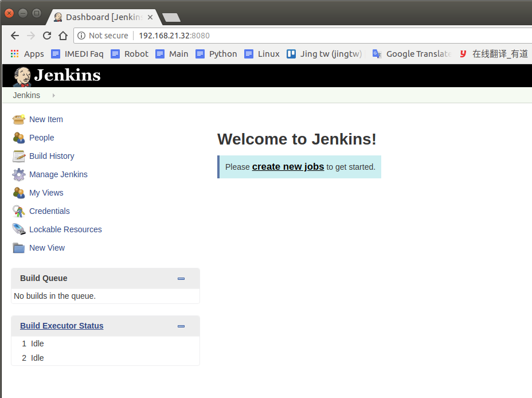The image size is (532, 398).
Task: Open the Google Translate bookmark
Action: tap(412, 54)
